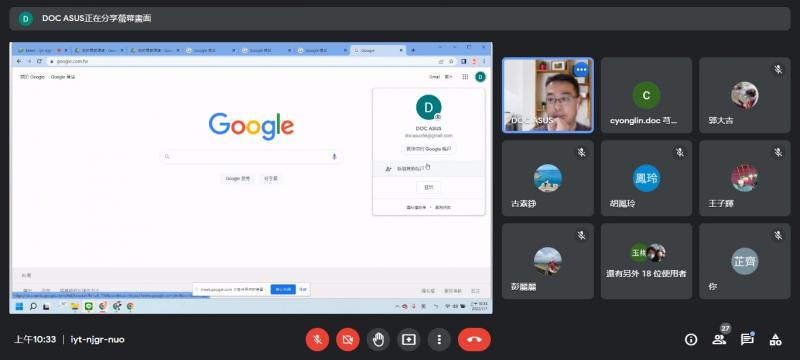800x360 pixels.
Task: Open the 圖片 link beside Gmail
Action: click(x=448, y=76)
